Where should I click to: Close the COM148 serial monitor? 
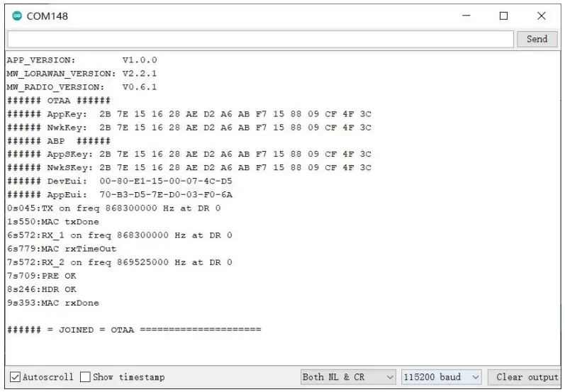[541, 16]
